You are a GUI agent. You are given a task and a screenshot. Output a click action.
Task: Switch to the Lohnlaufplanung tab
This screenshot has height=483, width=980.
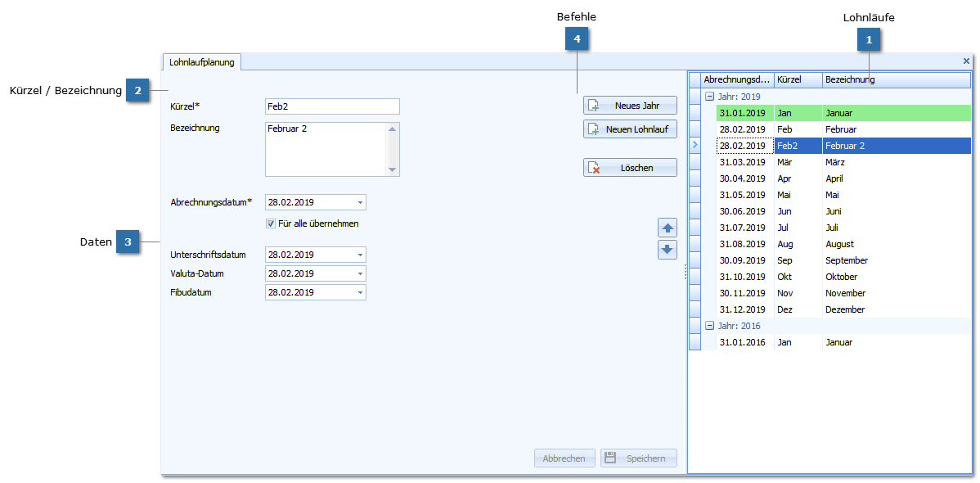pyautogui.click(x=201, y=61)
